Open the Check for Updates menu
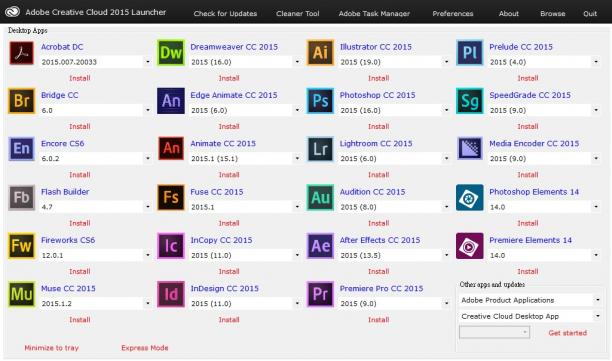 225,13
